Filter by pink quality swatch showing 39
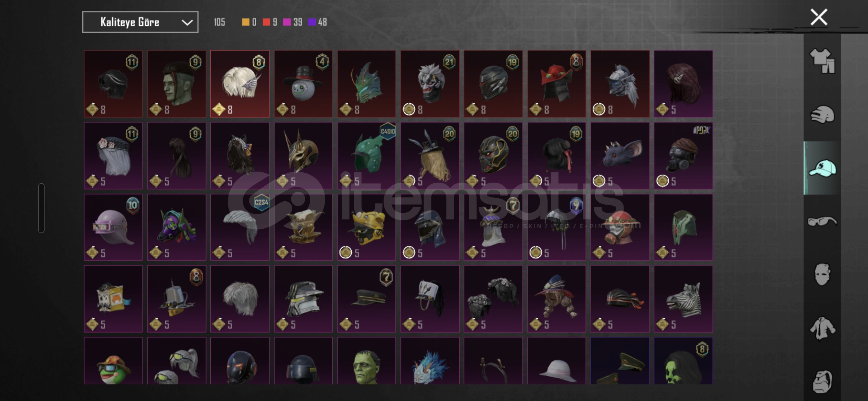 pos(287,22)
